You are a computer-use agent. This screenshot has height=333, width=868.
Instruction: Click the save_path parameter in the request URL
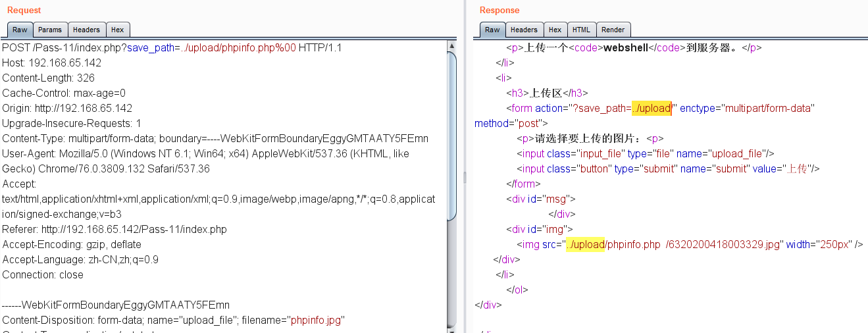point(151,48)
